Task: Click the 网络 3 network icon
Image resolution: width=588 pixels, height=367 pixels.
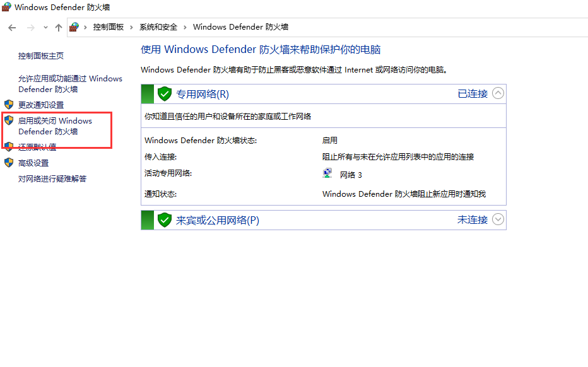Action: pyautogui.click(x=327, y=173)
